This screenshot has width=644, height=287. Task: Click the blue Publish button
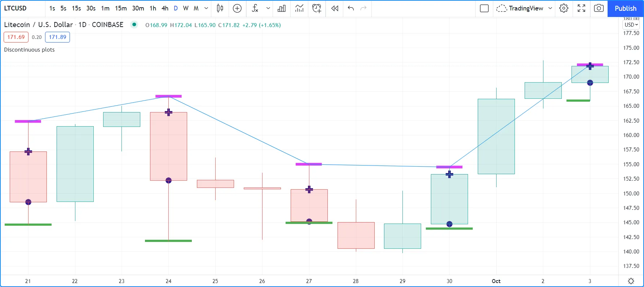coord(625,8)
